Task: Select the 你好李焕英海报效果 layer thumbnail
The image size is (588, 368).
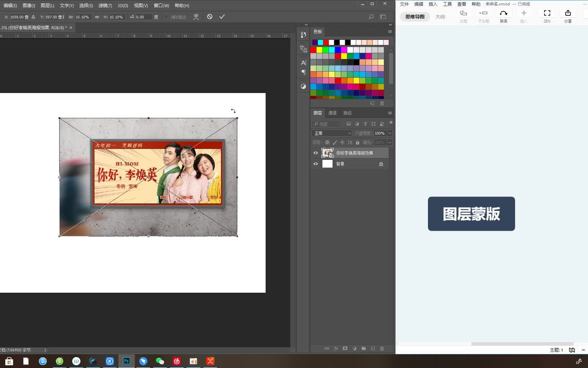Action: pyautogui.click(x=327, y=153)
